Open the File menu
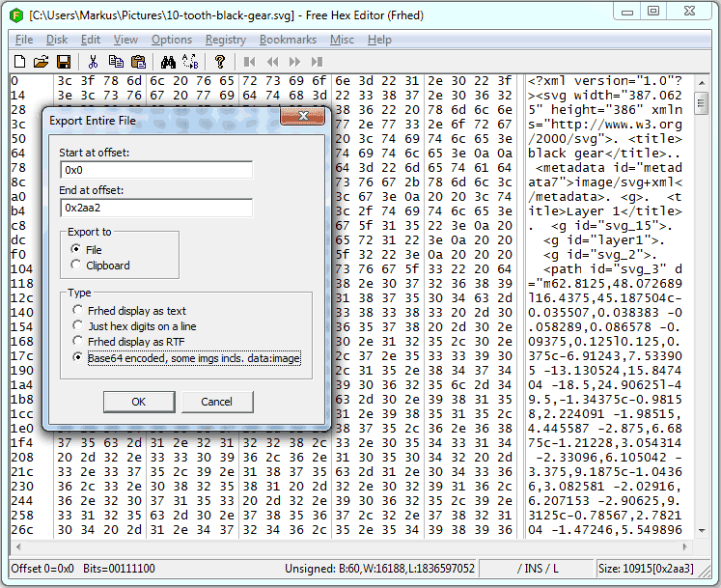Image resolution: width=721 pixels, height=588 pixels. 24,40
